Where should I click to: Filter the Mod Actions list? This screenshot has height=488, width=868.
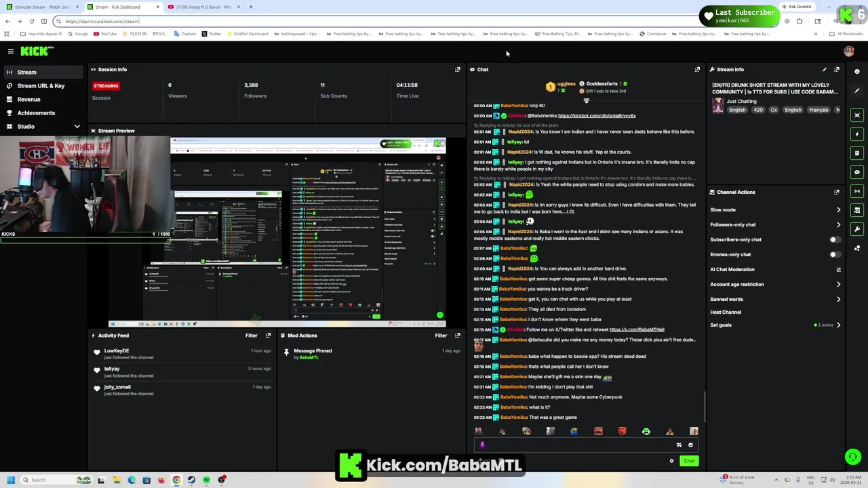[x=441, y=335]
